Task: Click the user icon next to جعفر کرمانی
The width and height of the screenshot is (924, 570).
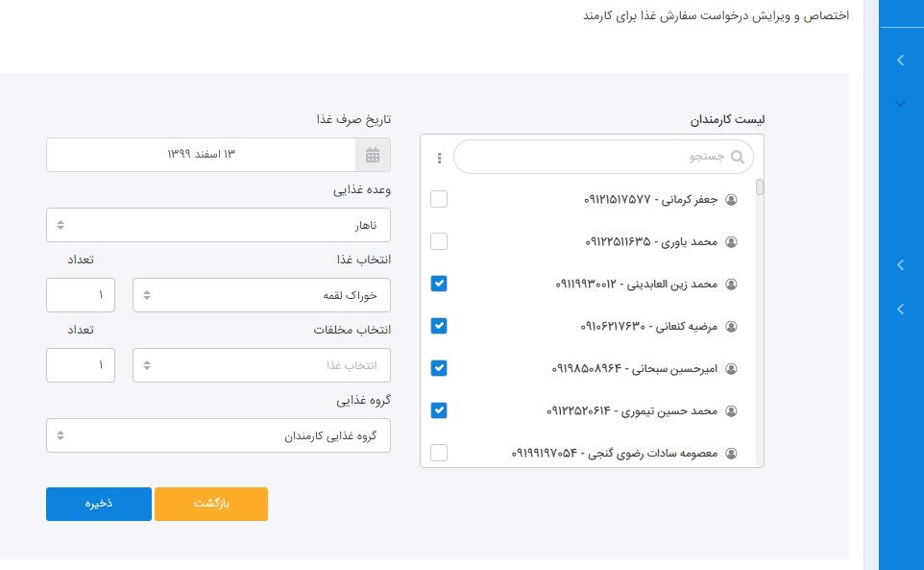Action: [x=731, y=200]
